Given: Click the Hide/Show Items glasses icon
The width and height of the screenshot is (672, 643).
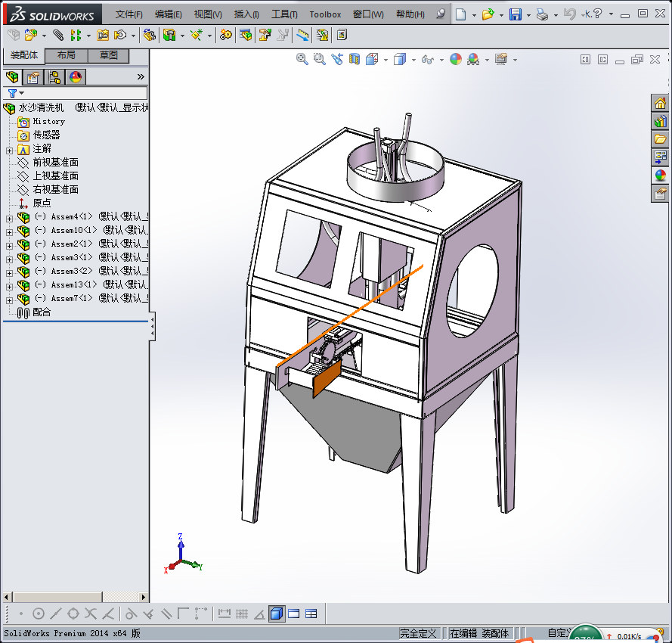Looking at the screenshot, I should (x=428, y=59).
